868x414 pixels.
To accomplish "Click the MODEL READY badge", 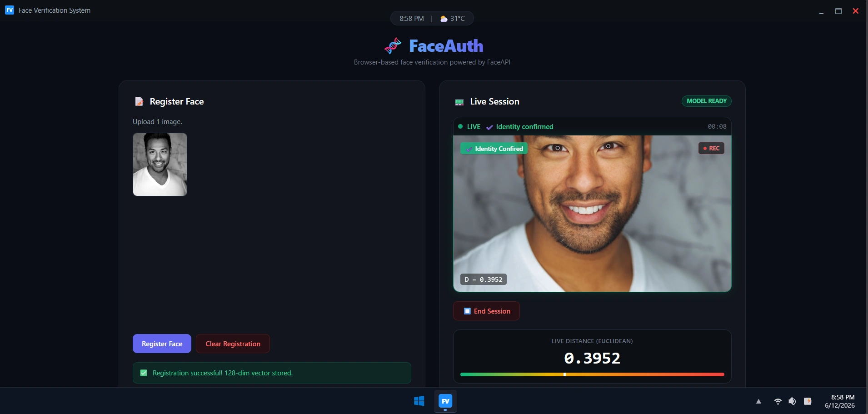I will (x=707, y=101).
